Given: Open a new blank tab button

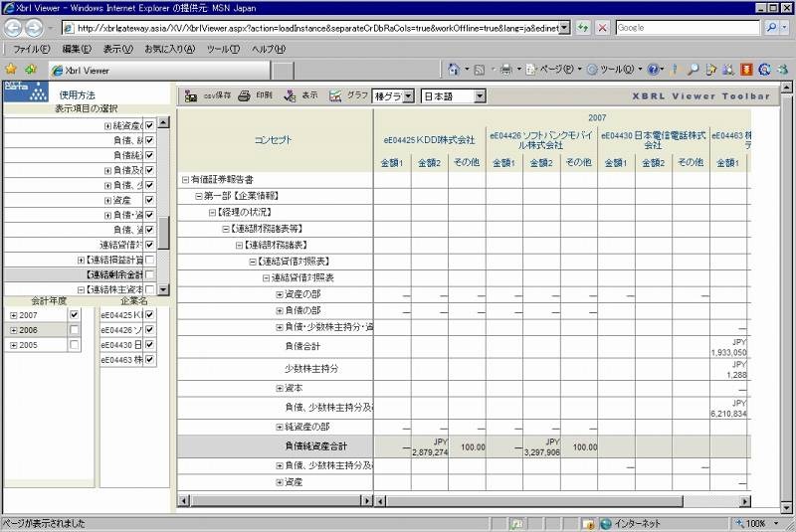Looking at the screenshot, I should [283, 71].
